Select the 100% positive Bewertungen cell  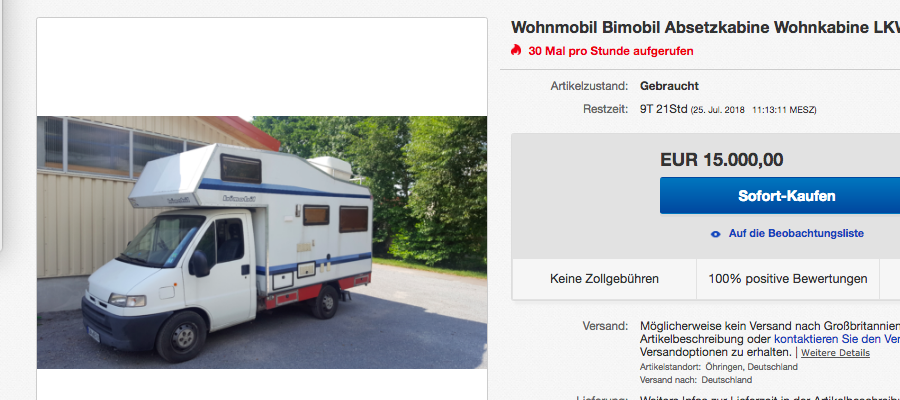(x=788, y=279)
